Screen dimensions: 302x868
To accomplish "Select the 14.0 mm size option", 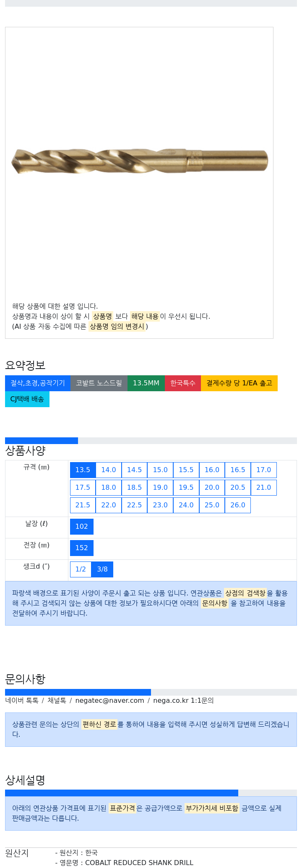I will pyautogui.click(x=109, y=470).
